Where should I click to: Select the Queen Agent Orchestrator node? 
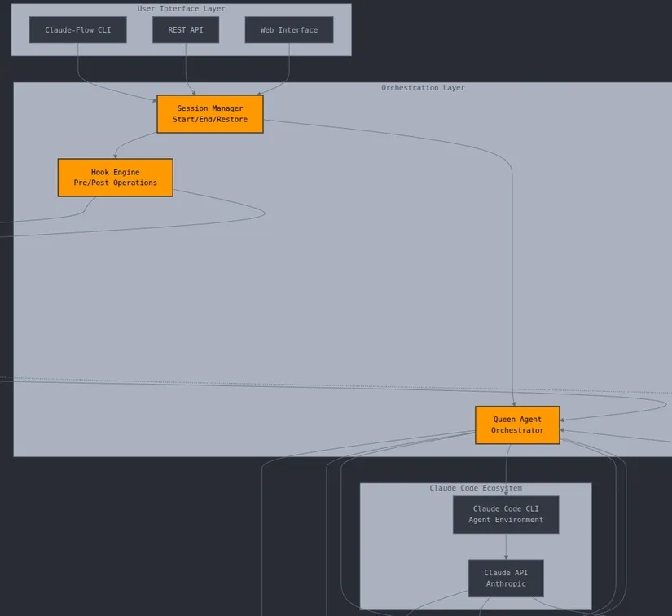pyautogui.click(x=516, y=425)
